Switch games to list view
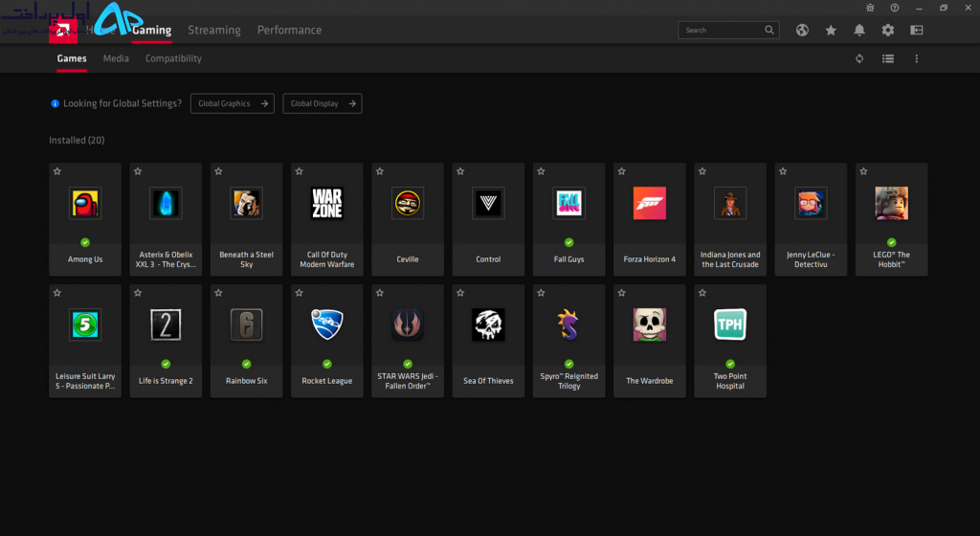Viewport: 980px width, 536px height. pyautogui.click(x=888, y=58)
